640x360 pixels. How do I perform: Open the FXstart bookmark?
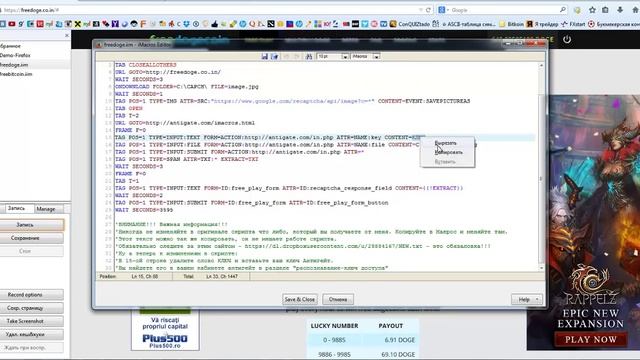coord(573,24)
